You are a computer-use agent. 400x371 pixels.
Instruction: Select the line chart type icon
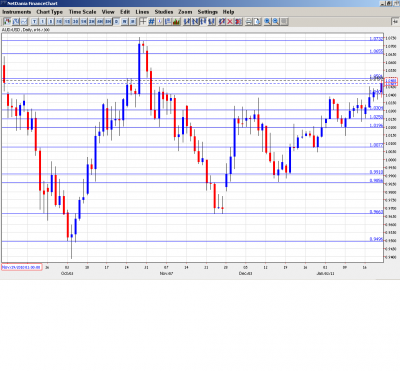point(24,22)
